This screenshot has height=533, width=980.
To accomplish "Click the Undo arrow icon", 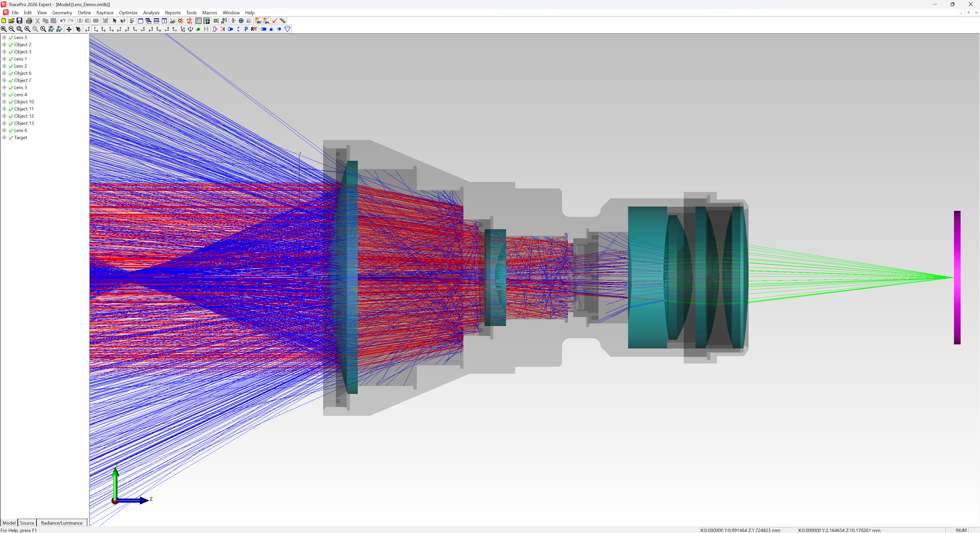I will [63, 21].
